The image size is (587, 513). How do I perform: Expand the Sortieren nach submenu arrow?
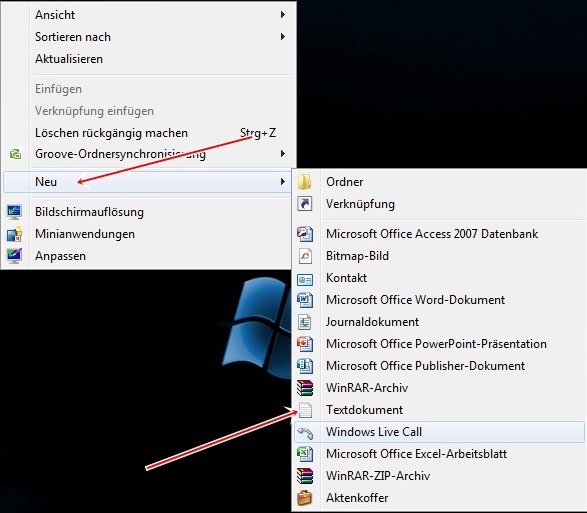point(283,37)
